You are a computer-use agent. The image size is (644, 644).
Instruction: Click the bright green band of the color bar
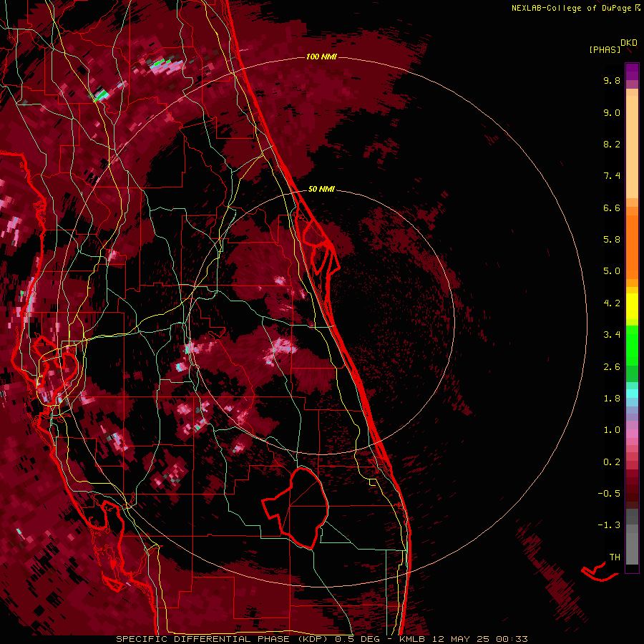point(632,345)
